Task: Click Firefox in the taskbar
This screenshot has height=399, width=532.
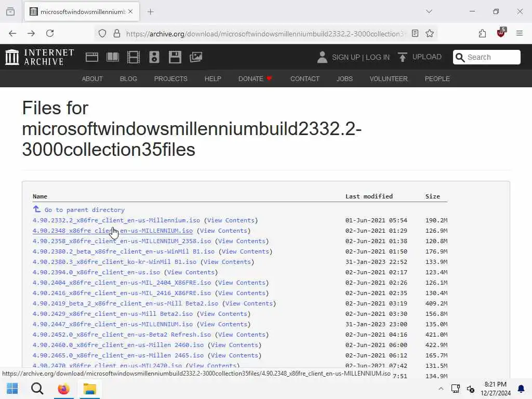Action: click(x=63, y=389)
